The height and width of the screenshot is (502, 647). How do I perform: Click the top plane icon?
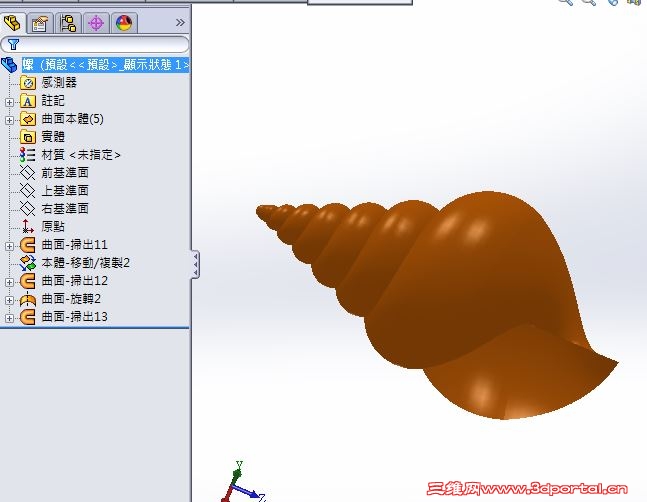pyautogui.click(x=28, y=191)
